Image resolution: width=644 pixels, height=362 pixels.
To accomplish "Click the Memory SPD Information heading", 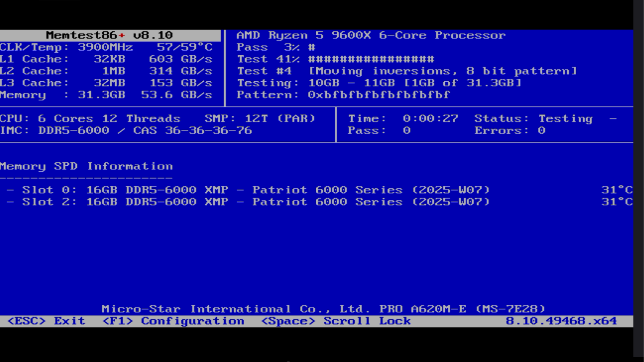I will click(86, 166).
